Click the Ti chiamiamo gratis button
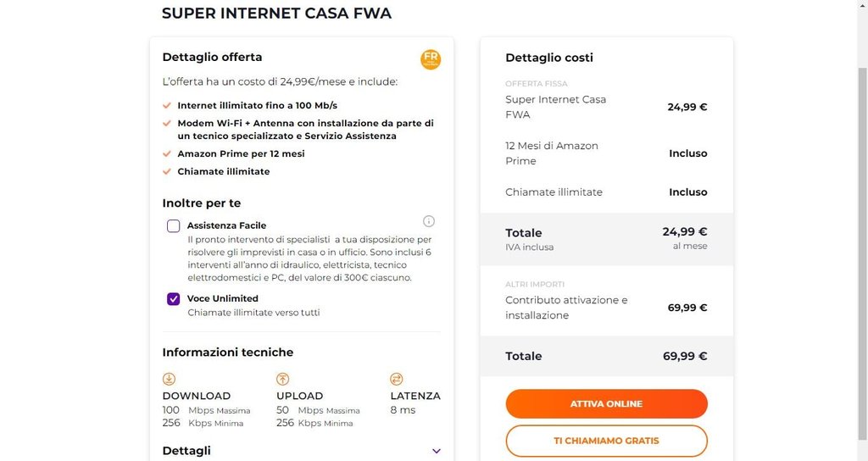This screenshot has width=868, height=461. tap(606, 441)
